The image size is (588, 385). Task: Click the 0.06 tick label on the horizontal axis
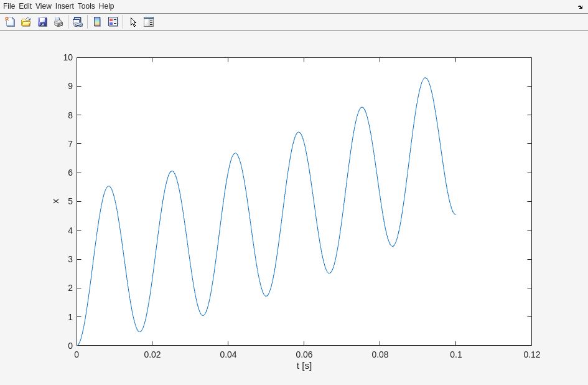tap(304, 355)
